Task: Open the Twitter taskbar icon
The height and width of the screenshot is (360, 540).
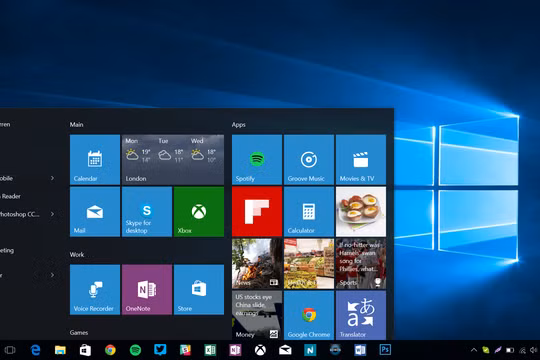Action: click(x=160, y=350)
